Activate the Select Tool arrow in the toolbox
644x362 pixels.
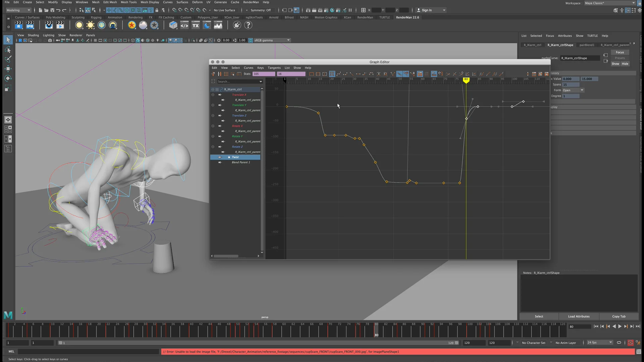point(8,40)
